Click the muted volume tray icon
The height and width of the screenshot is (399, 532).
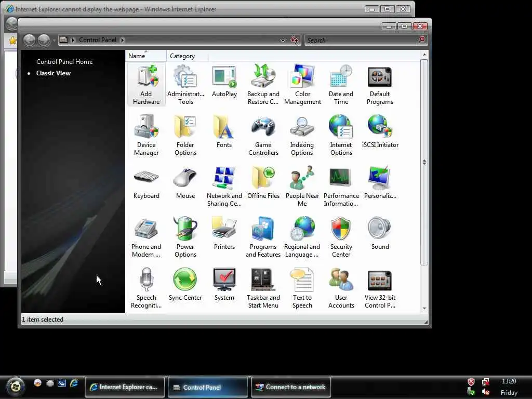point(486,392)
